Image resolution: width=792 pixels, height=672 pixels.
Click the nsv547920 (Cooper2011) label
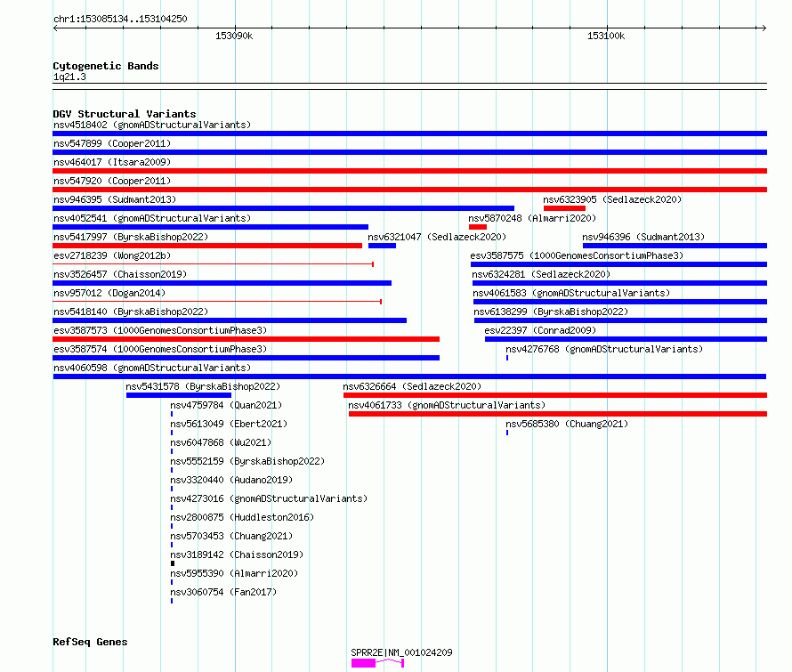pos(112,181)
